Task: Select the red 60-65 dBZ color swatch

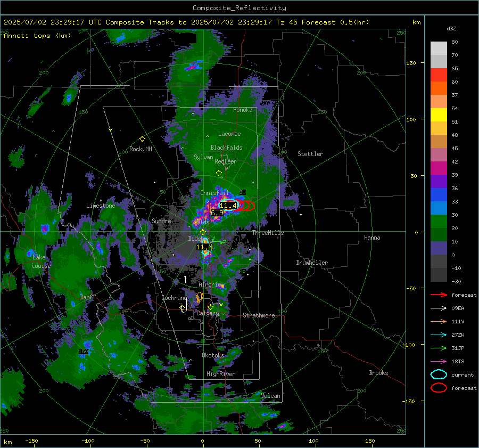Action: coord(439,75)
